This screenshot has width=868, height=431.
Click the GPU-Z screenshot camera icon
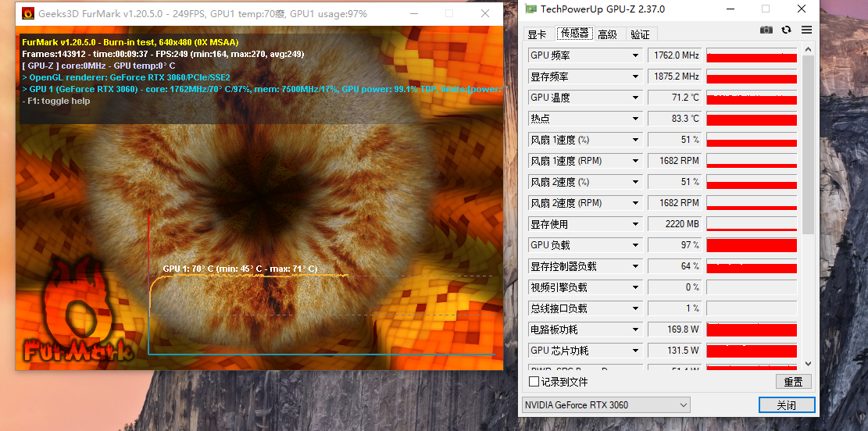point(766,30)
